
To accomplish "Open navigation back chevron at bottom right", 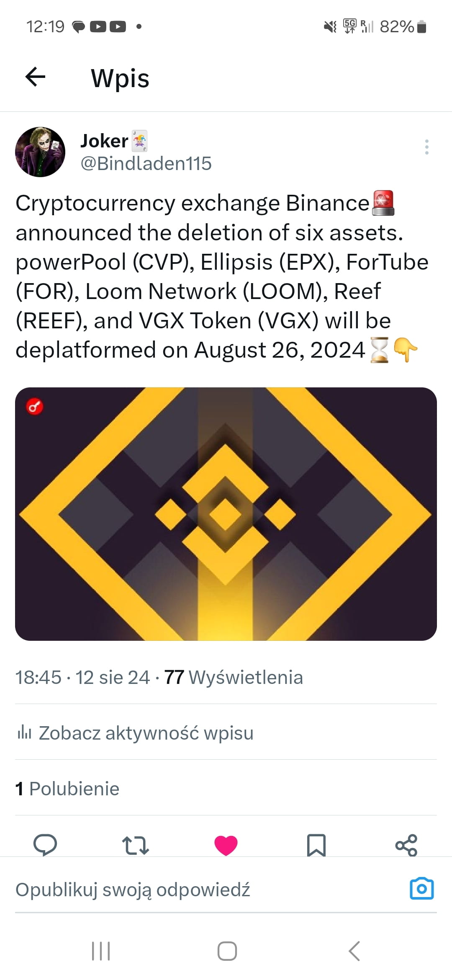I will pos(354,950).
